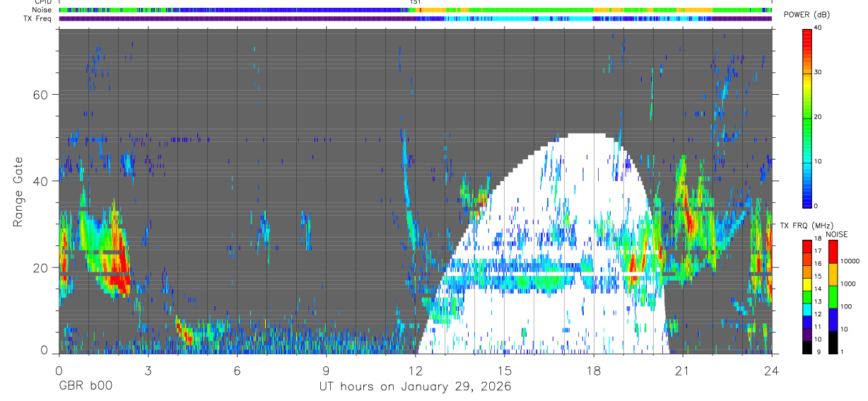
Task: Click the CPID value 151
Action: pyautogui.click(x=416, y=2)
